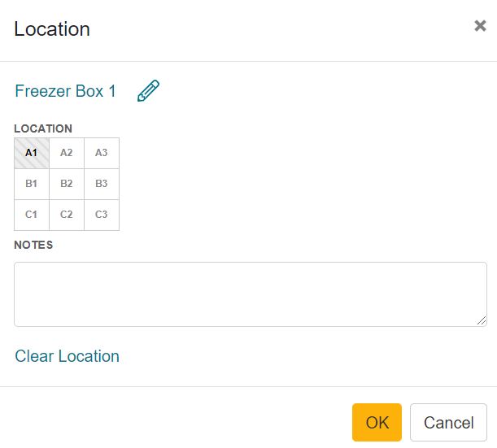497x448 pixels.
Task: Select grid cell A1
Action: [32, 153]
